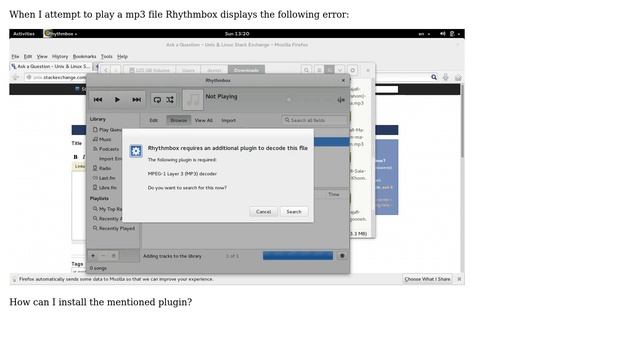The height and width of the screenshot is (360, 640).
Task: Select Podcasts in the Rhythmbox sidebar
Action: pos(106,149)
